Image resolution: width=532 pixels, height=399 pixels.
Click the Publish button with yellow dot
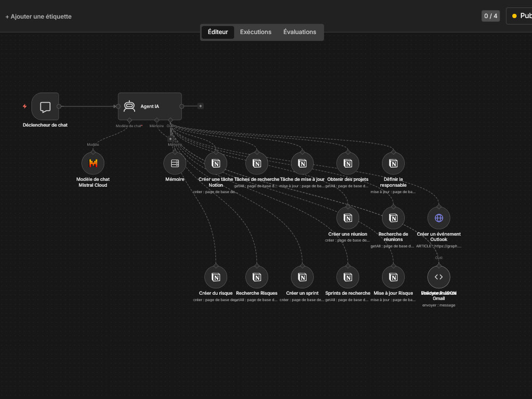520,16
